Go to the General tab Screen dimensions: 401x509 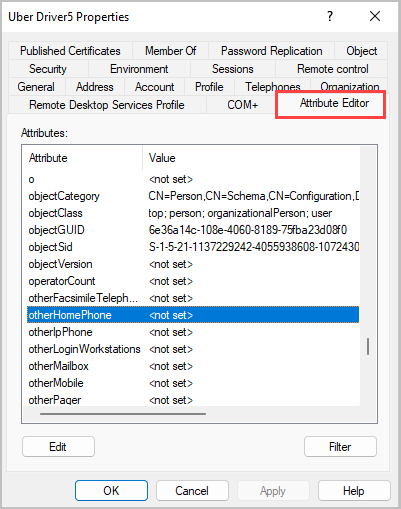(x=36, y=87)
